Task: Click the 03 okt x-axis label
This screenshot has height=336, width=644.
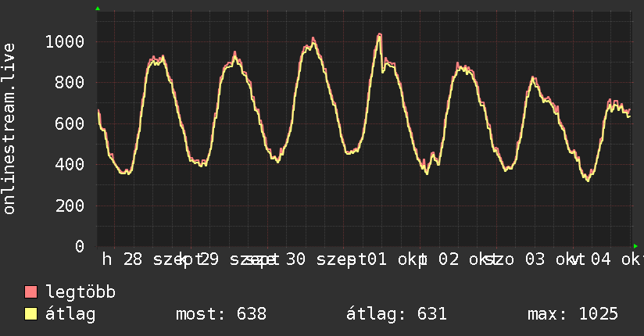Action: coord(554,259)
